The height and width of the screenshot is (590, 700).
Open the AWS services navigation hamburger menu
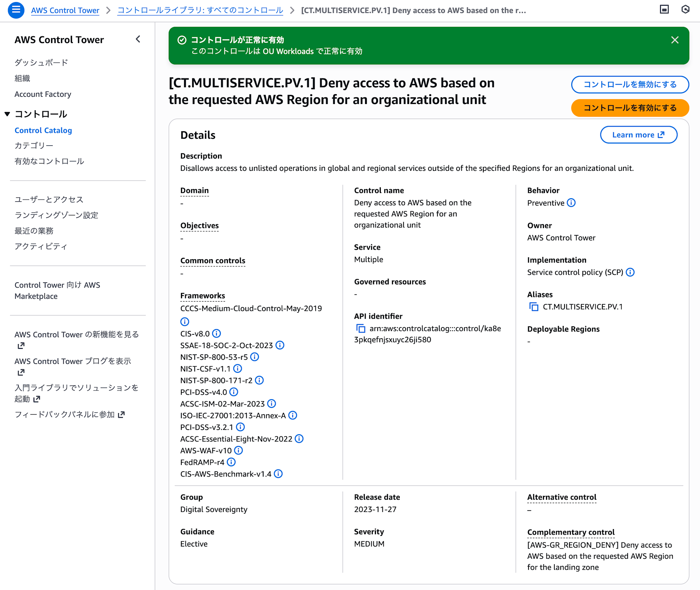pyautogui.click(x=16, y=10)
